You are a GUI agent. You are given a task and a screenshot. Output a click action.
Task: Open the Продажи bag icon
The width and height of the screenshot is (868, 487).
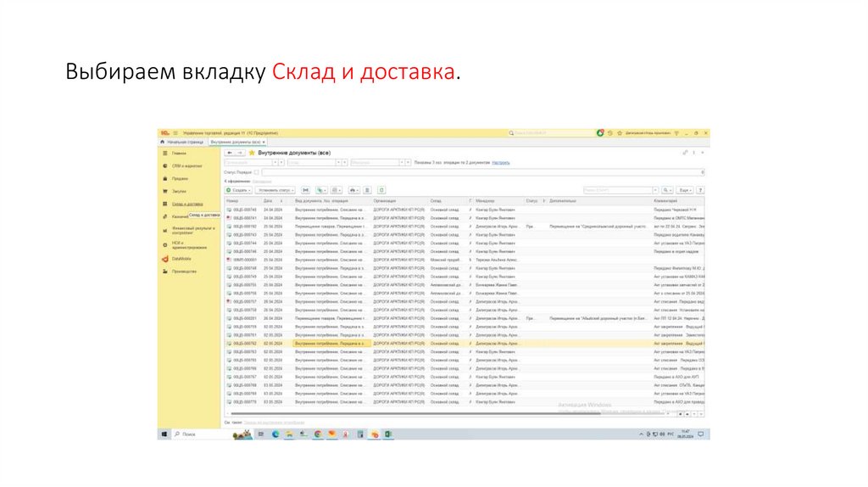(x=165, y=178)
